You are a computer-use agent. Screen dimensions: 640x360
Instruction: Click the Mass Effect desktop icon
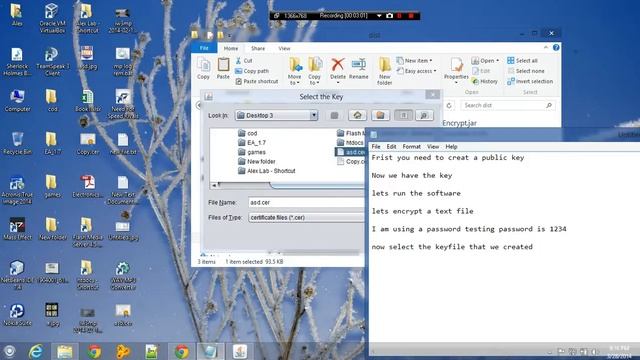coord(17,229)
